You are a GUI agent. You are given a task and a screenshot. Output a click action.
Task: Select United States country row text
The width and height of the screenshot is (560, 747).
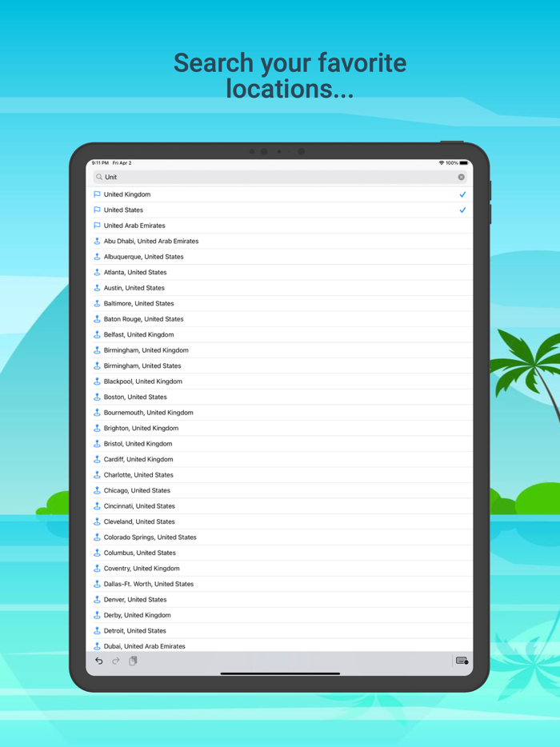pos(123,210)
